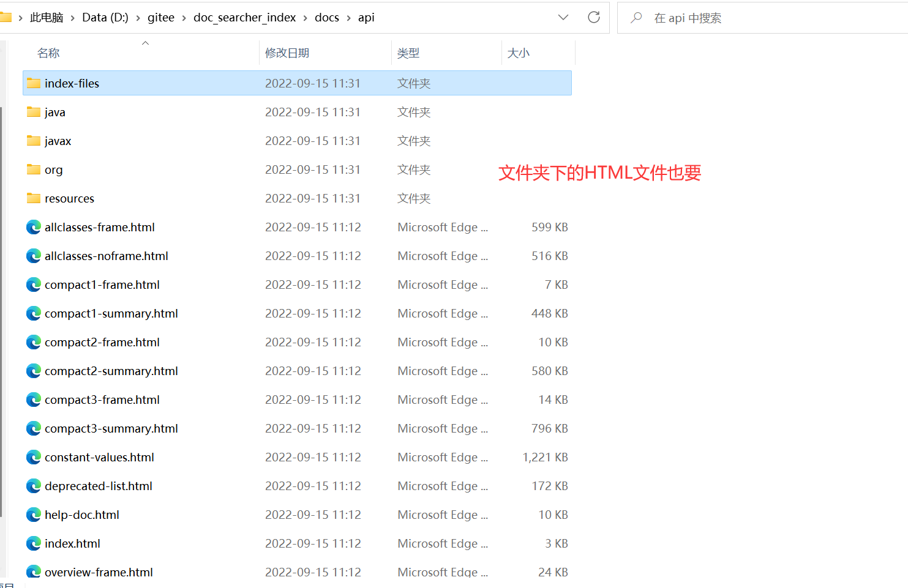Select file name help-doc.html

click(82, 515)
